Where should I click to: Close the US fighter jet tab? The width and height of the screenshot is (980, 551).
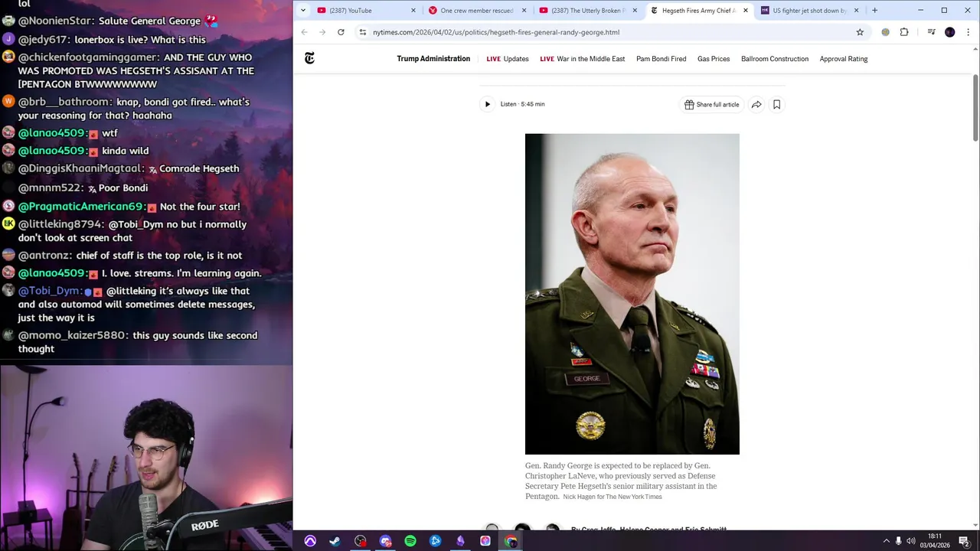(856, 10)
